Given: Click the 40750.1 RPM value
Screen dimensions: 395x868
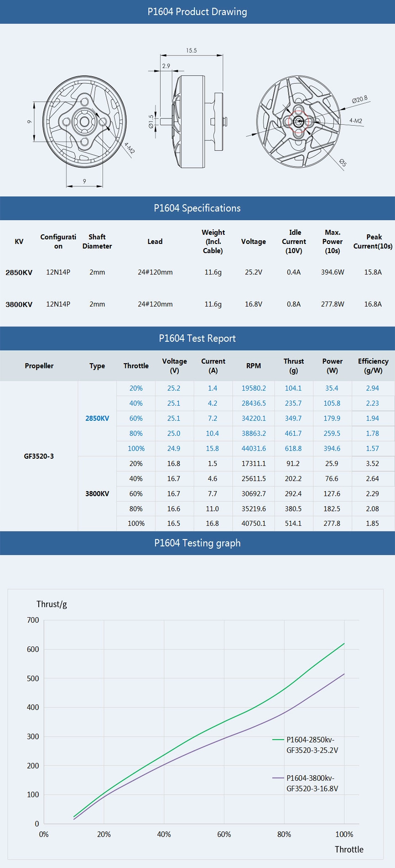Looking at the screenshot, I should pos(254,524).
